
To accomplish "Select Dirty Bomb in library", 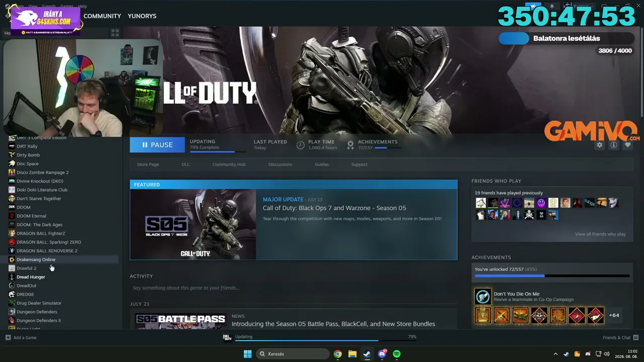I will (28, 155).
